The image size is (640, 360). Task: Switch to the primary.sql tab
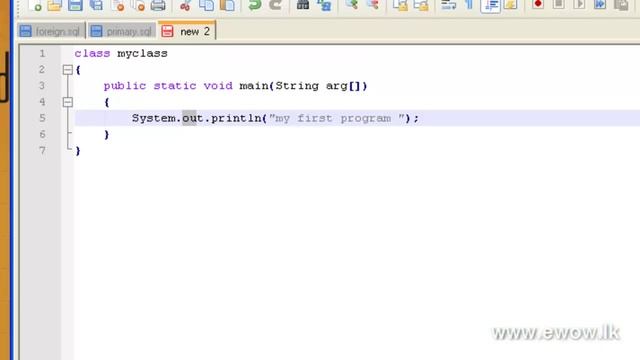122,31
